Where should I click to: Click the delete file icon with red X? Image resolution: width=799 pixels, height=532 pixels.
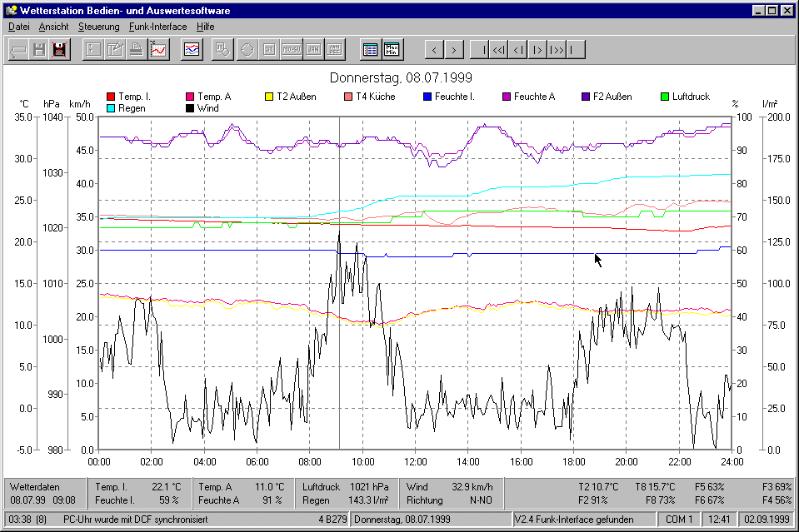[x=58, y=50]
